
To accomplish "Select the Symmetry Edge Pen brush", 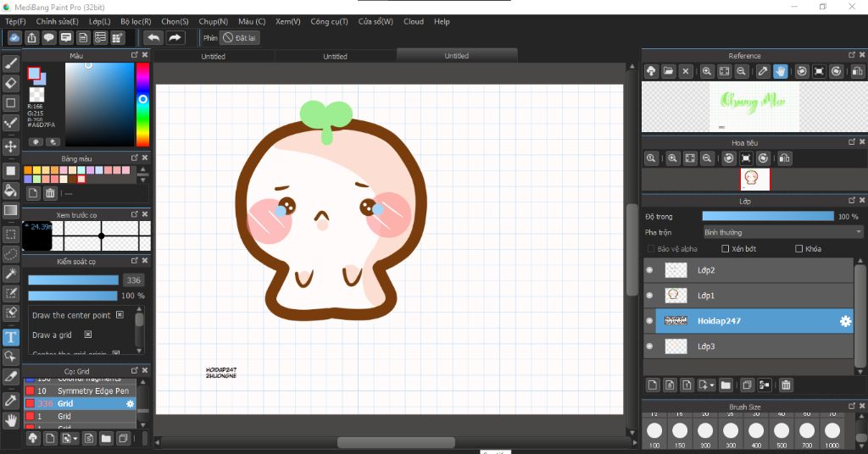I will 80,391.
